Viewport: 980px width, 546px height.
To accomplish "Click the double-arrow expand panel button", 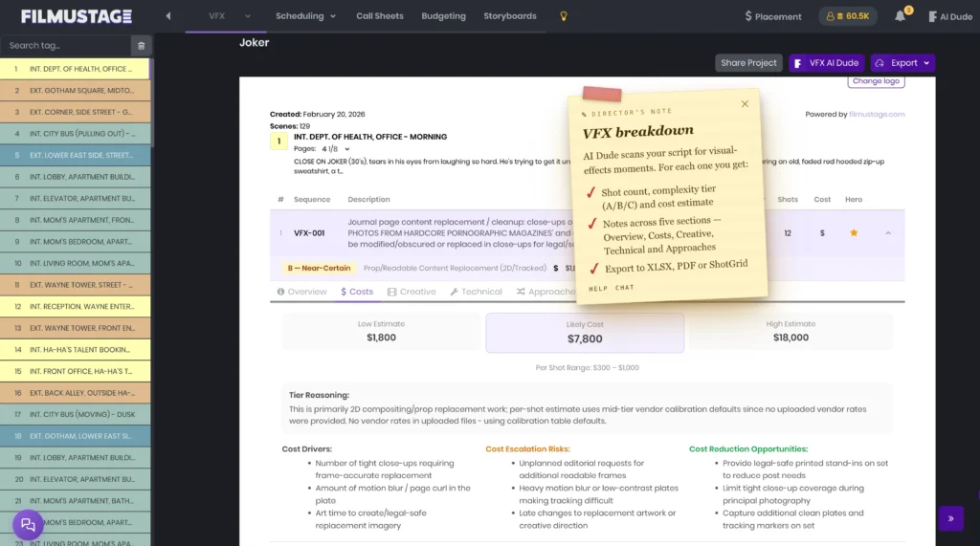I will coord(950,518).
